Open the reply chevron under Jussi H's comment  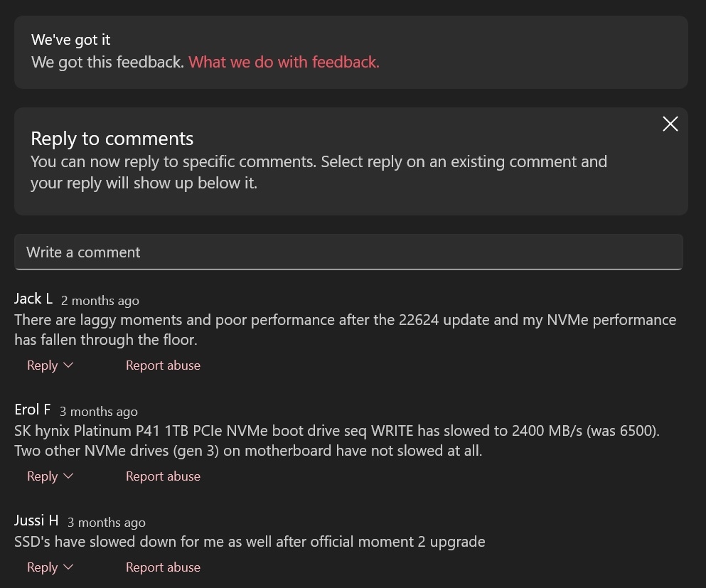pyautogui.click(x=68, y=567)
